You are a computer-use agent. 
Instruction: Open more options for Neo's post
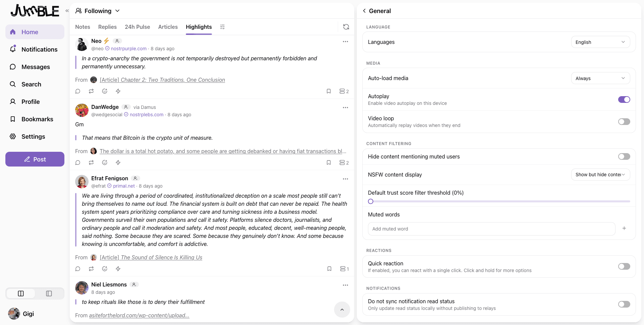345,42
